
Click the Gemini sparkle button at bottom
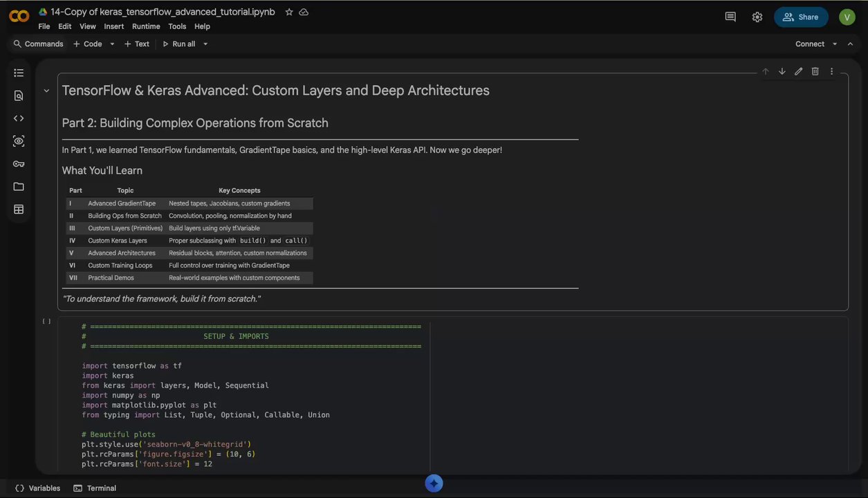coord(434,483)
